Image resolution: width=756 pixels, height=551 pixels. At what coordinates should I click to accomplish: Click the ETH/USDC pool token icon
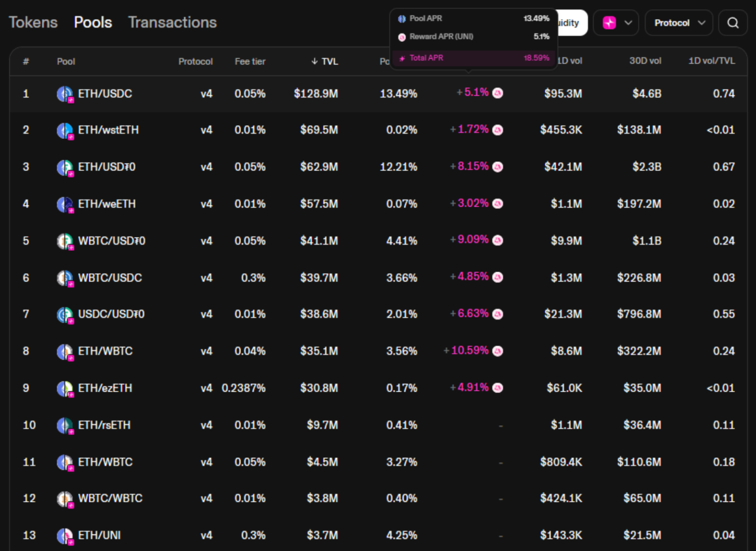pyautogui.click(x=65, y=94)
